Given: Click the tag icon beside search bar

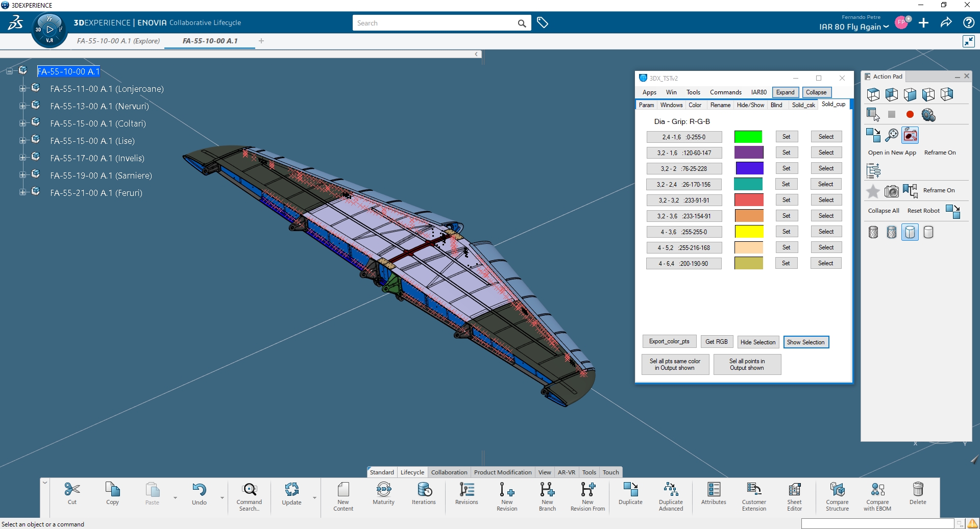Looking at the screenshot, I should pos(543,23).
